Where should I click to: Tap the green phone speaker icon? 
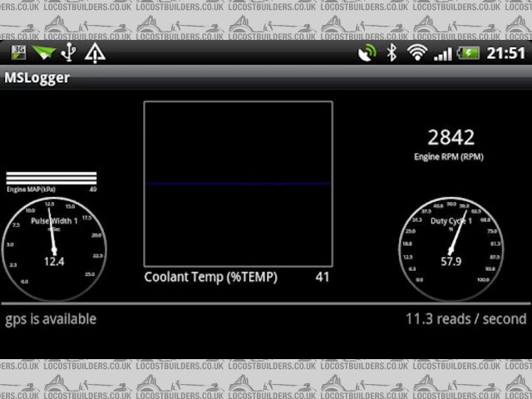tap(367, 53)
